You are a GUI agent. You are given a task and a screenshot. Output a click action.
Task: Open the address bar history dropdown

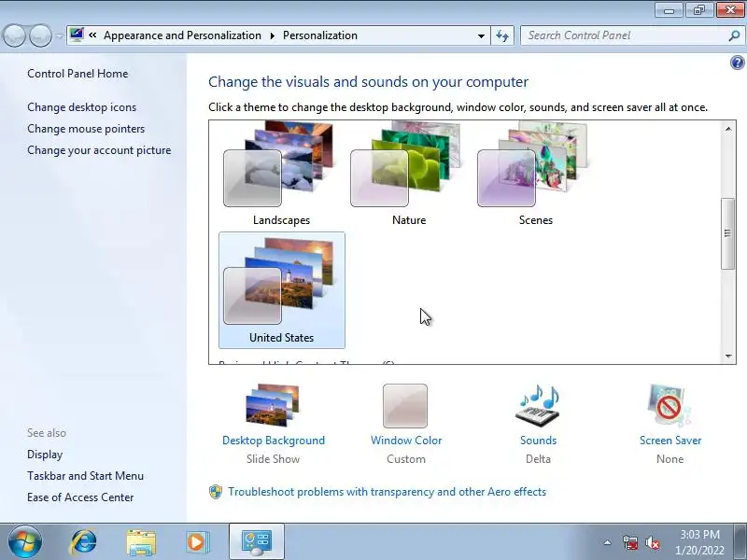pos(481,35)
